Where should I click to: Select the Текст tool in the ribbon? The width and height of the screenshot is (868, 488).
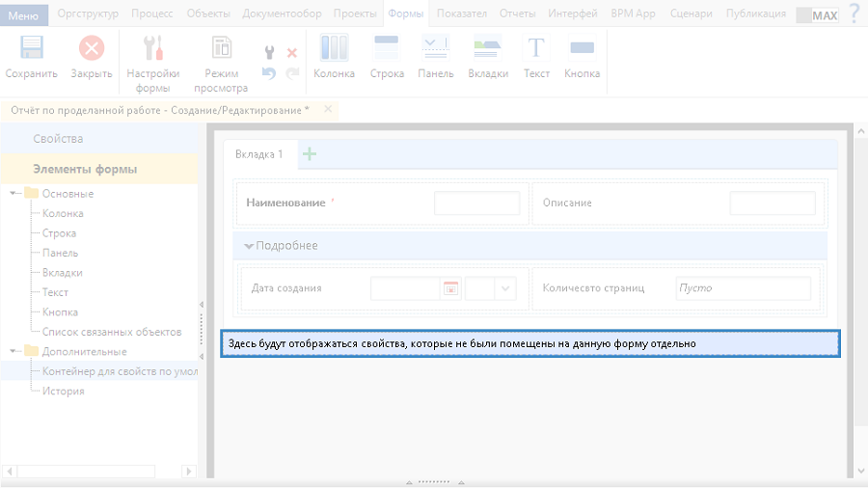(x=536, y=50)
